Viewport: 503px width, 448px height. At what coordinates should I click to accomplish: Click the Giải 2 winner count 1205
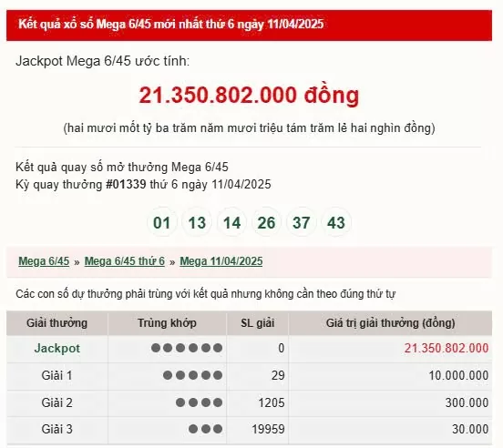coord(272,402)
